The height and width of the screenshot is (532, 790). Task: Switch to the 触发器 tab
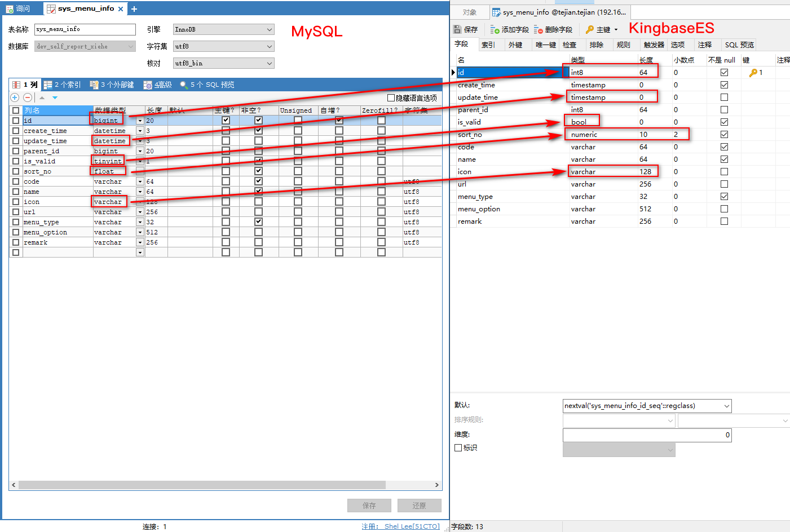coord(653,45)
